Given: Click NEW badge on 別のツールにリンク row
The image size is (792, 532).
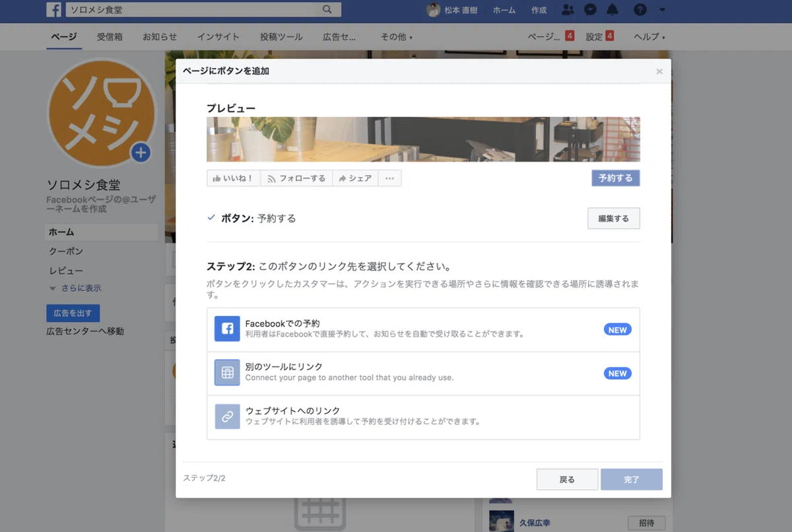Looking at the screenshot, I should click(x=617, y=373).
